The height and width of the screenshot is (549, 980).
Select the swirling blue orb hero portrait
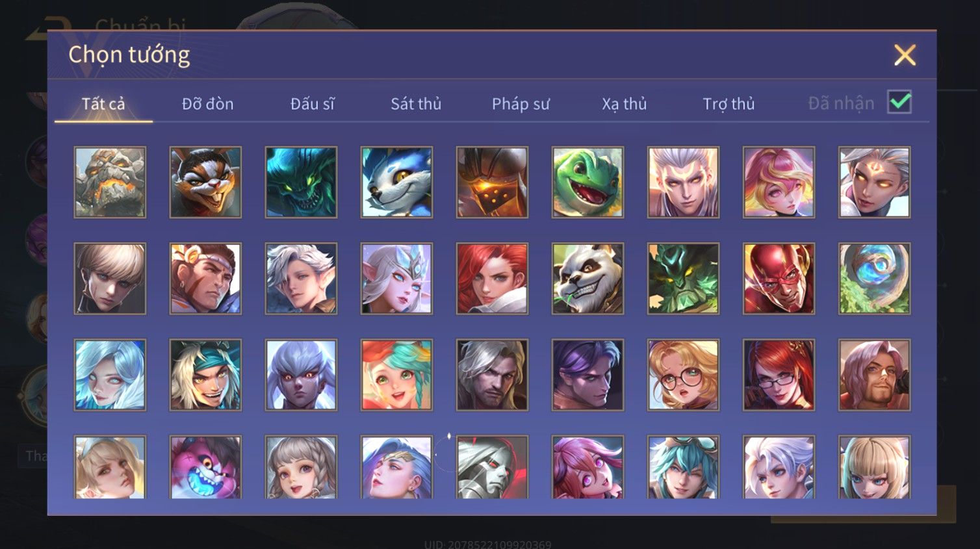(x=874, y=279)
